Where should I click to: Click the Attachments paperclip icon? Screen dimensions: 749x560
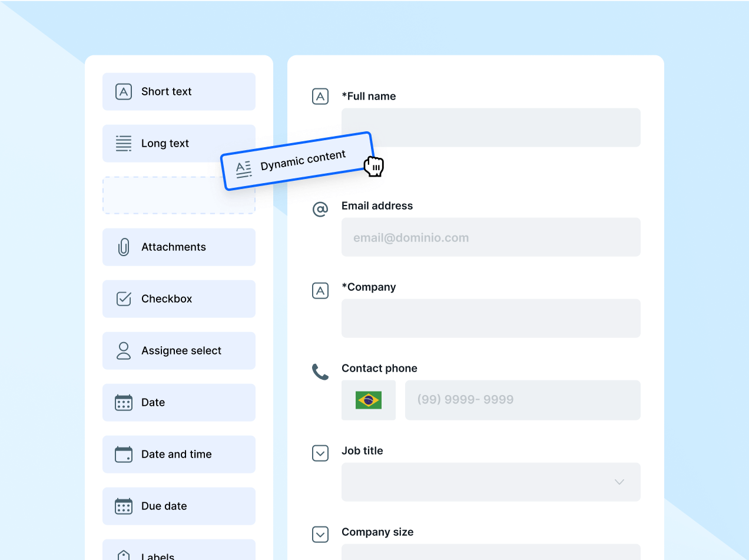[x=124, y=247]
